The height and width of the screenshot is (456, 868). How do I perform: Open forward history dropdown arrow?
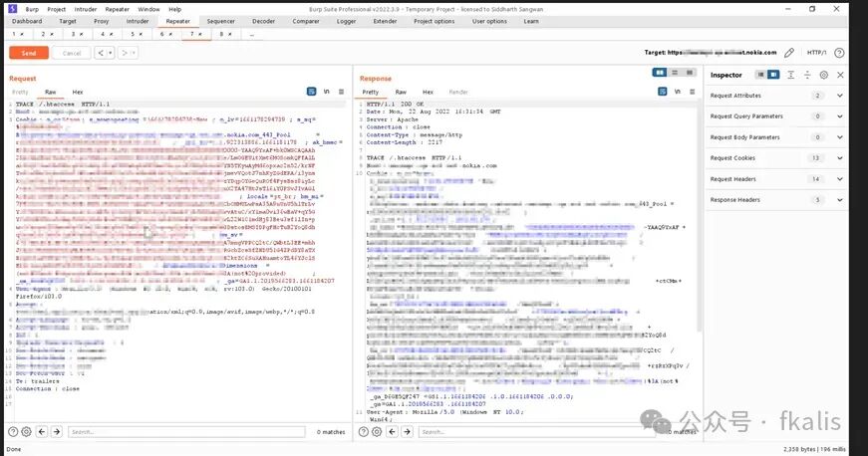coord(134,53)
